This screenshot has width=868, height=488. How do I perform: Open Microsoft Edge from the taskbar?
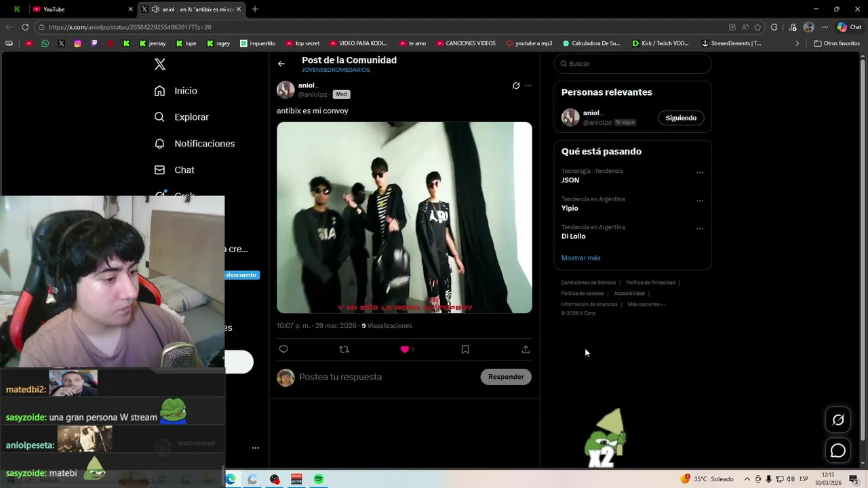(231, 479)
